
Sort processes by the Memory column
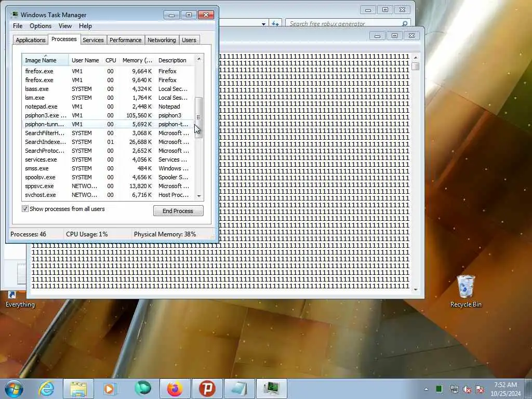137,60
